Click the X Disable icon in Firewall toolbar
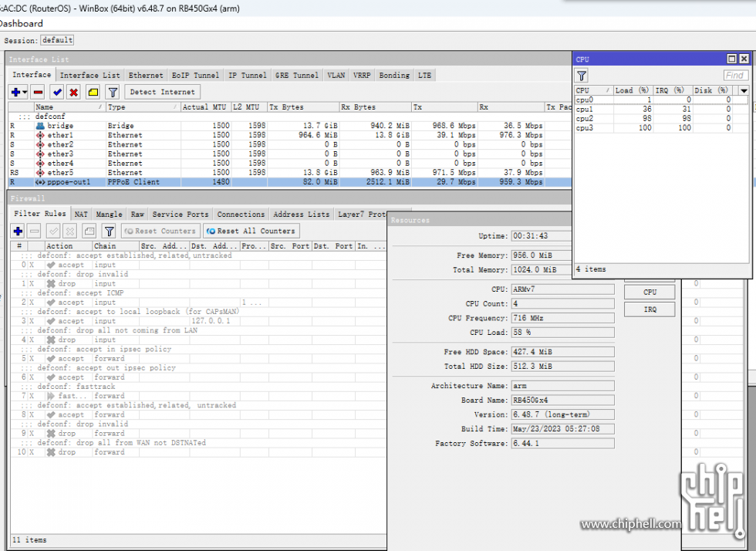Viewport: 756px width, 551px height. pyautogui.click(x=70, y=231)
